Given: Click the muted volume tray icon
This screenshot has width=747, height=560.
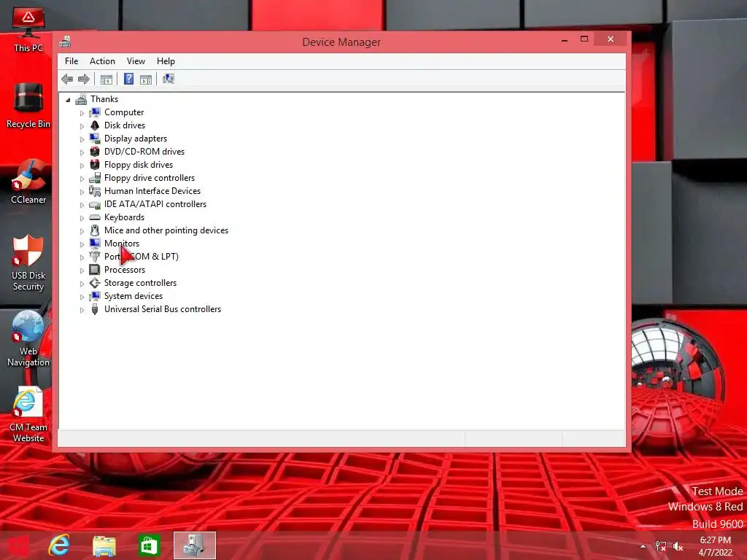Looking at the screenshot, I should pos(678,546).
